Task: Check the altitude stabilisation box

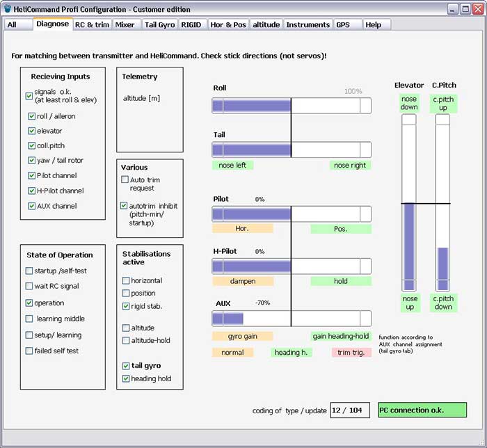Action: coord(126,328)
